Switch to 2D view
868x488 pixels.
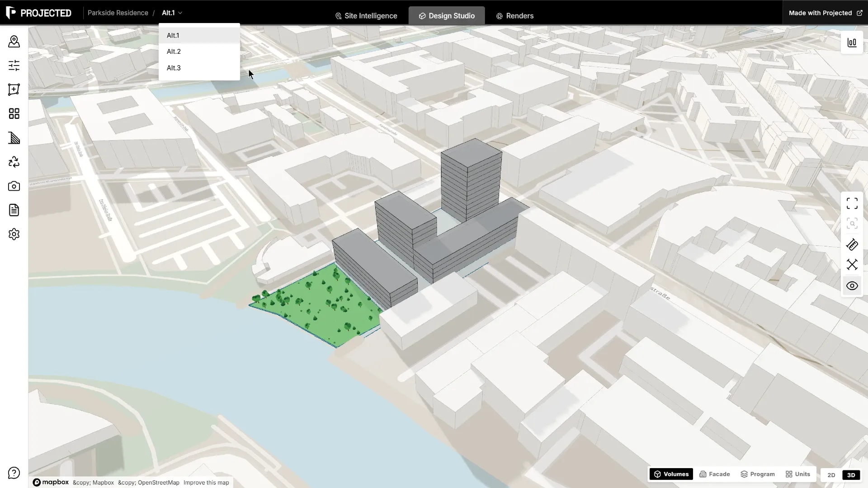(831, 475)
